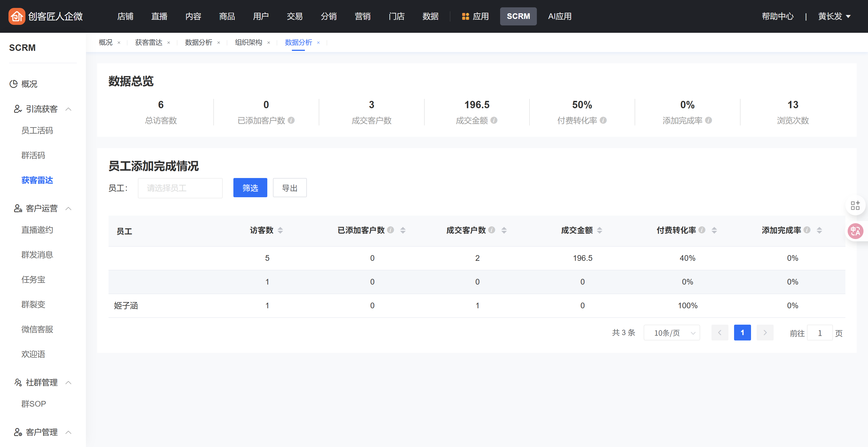
Task: Close the 组织架构 tab
Action: 268,43
